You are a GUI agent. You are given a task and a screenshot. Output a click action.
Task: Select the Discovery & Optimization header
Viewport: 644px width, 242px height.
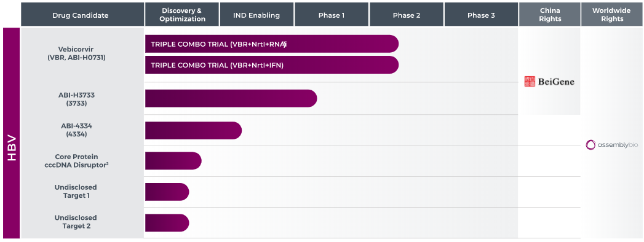pyautogui.click(x=182, y=15)
